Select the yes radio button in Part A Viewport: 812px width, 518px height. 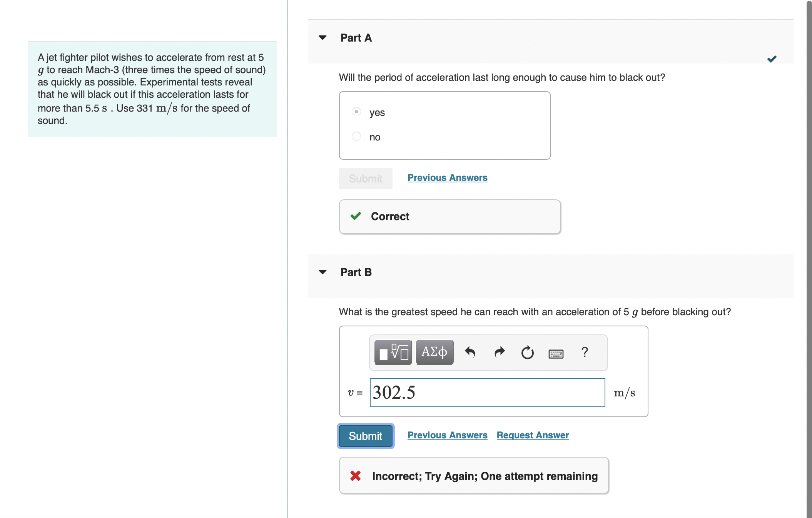[356, 112]
